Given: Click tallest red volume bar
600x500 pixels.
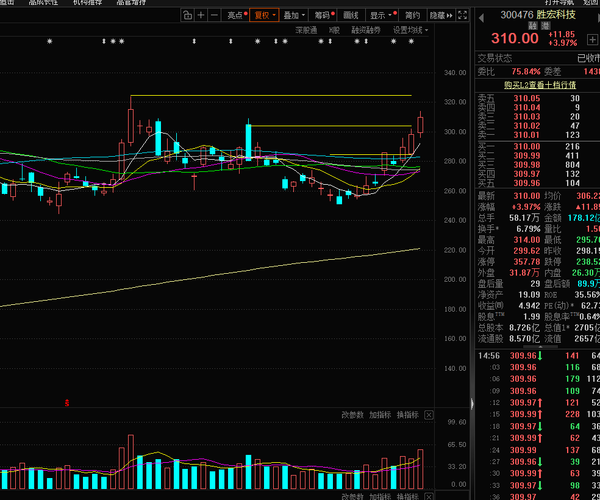Looking at the screenshot, I should 131,462.
